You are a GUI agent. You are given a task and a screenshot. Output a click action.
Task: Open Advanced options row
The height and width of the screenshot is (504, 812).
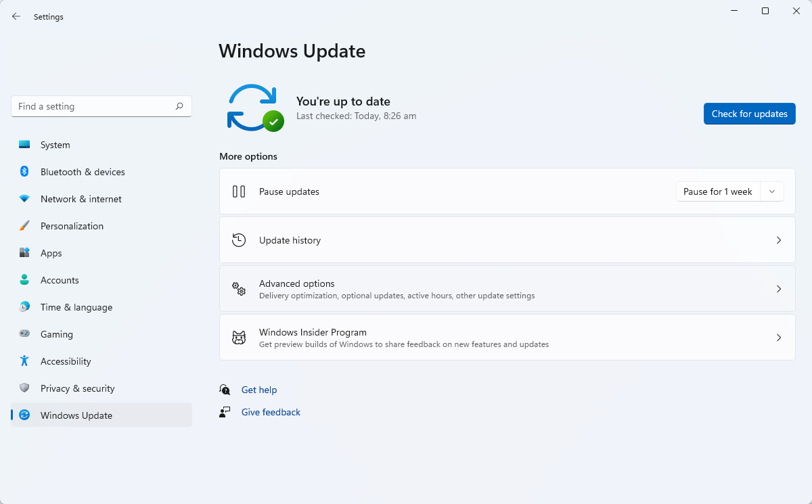[x=507, y=289]
